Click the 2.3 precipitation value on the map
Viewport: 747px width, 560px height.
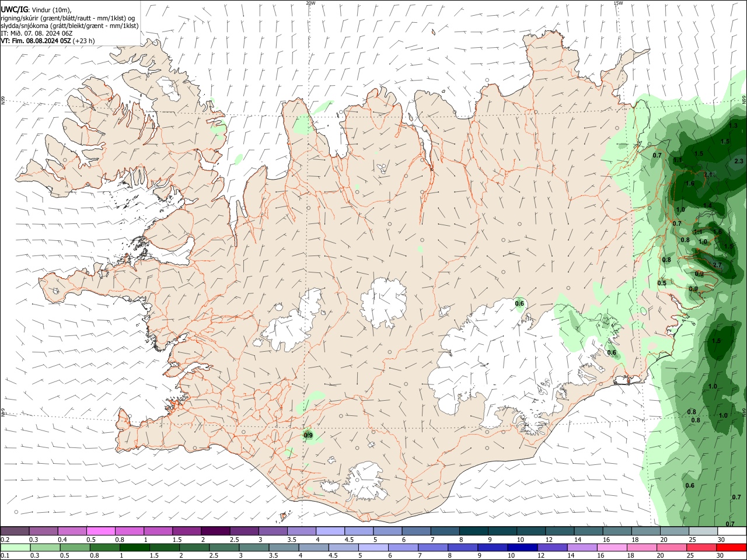(x=738, y=161)
